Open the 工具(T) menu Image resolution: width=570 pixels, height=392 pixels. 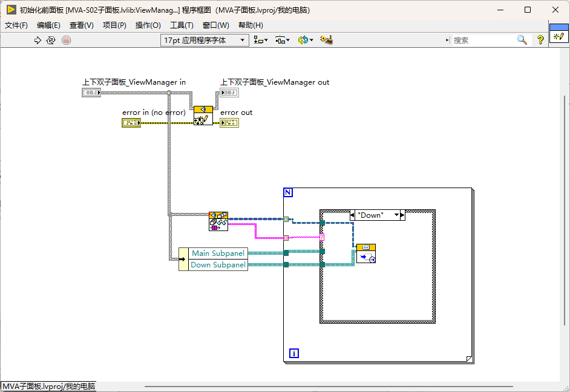182,25
